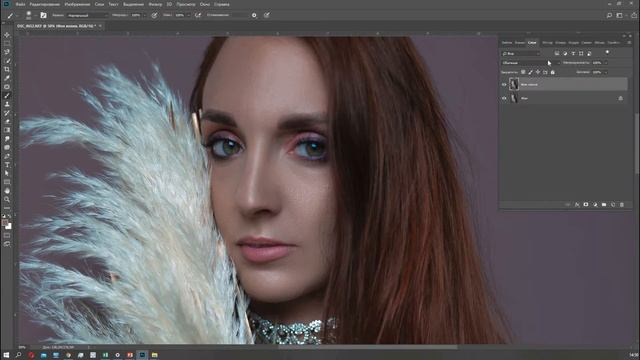Click the foreground color swatch
Screen dimensions: 640x360
(5, 222)
